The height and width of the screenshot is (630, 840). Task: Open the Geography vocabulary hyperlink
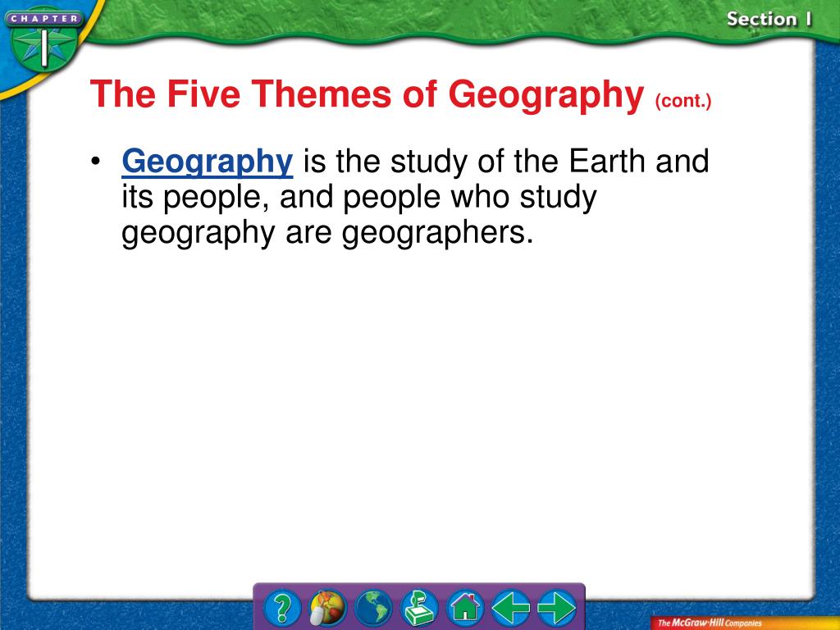click(x=208, y=162)
